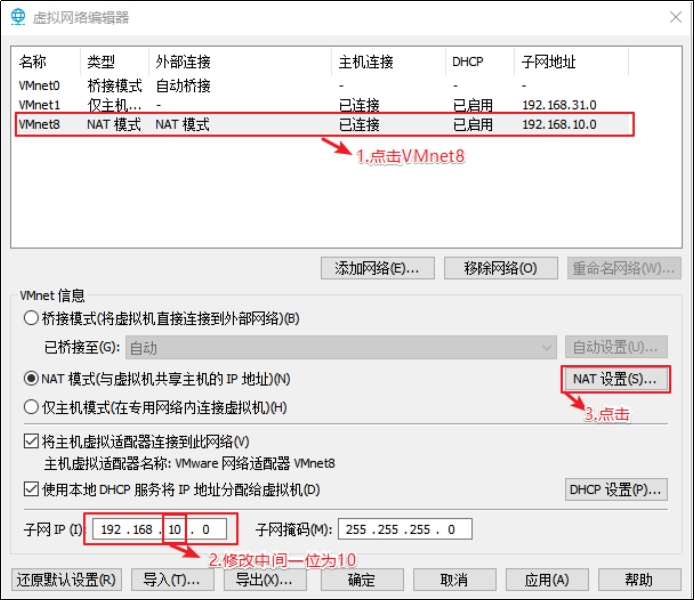Close the 虚拟网络编辑器 dialog

tap(675, 17)
